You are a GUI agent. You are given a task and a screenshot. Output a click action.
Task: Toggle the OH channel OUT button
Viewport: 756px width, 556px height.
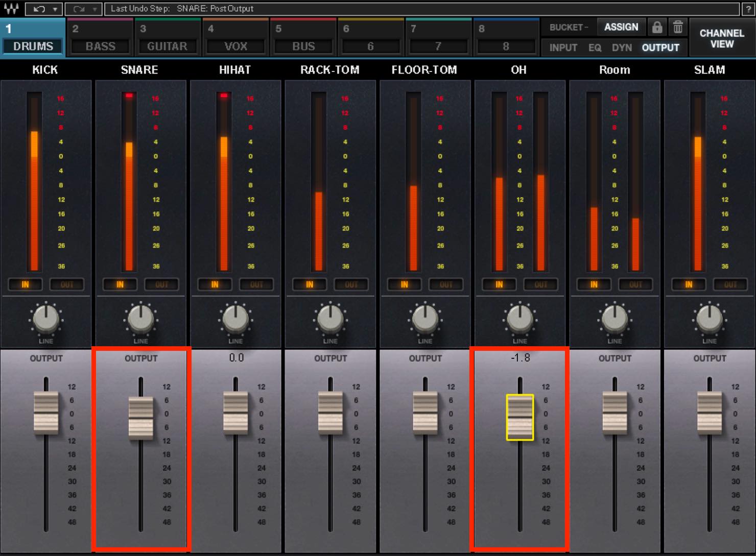click(x=540, y=284)
